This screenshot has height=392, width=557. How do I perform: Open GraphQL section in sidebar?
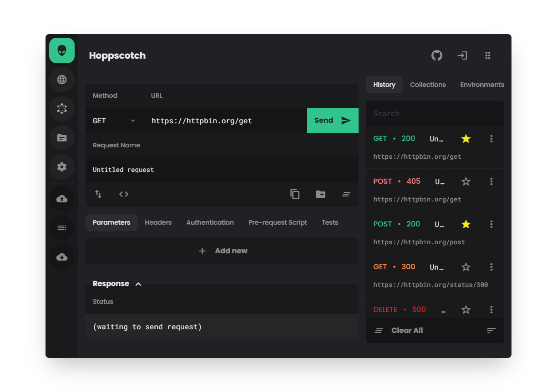[x=62, y=109]
